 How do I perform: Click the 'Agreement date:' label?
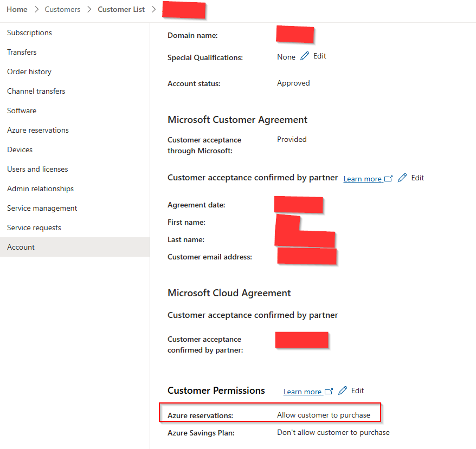[196, 205]
